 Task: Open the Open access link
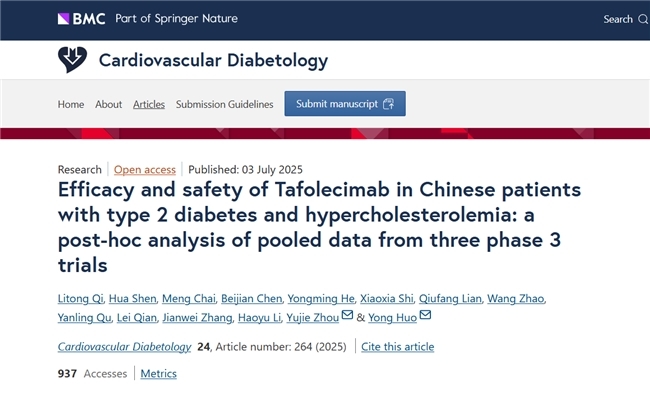pos(145,170)
